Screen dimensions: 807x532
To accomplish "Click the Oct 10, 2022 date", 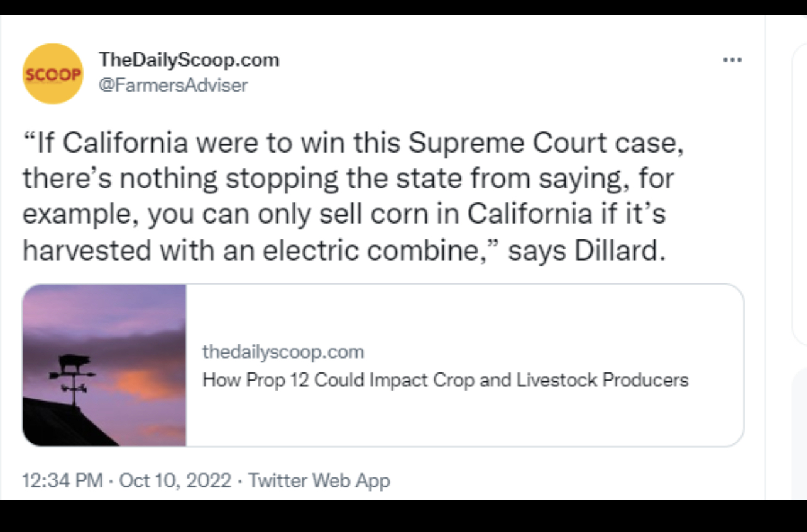I will [175, 480].
